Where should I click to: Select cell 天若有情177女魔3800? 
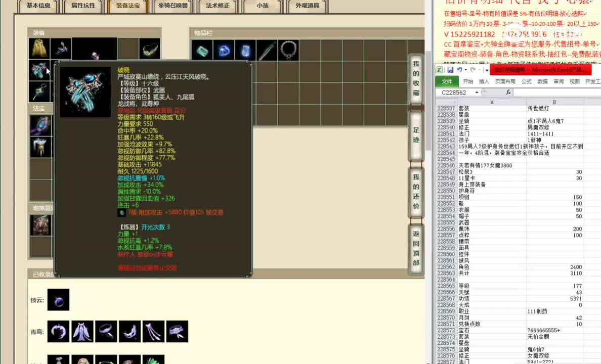(492, 165)
